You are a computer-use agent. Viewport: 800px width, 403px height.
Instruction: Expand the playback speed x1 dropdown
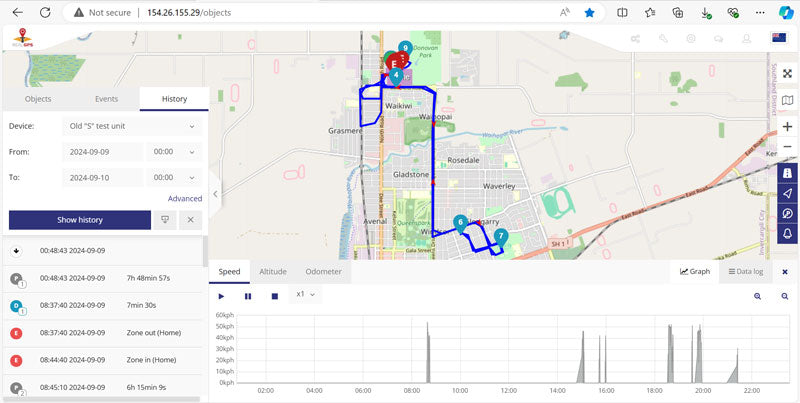click(306, 295)
